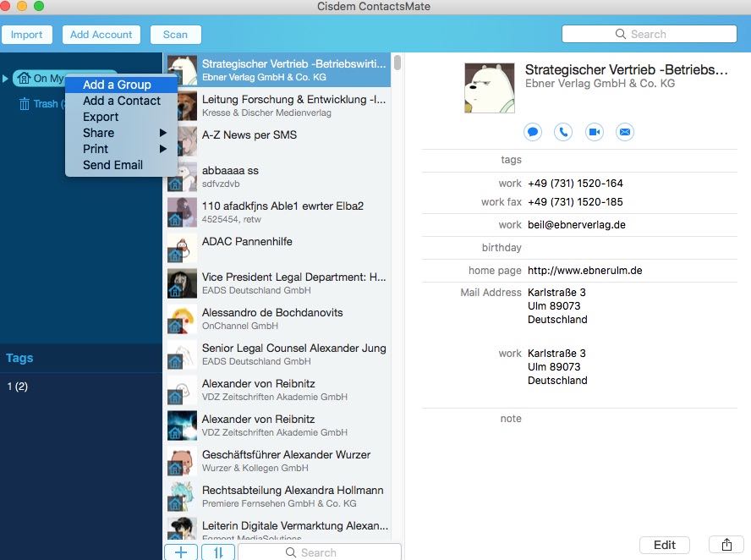This screenshot has width=751, height=560.
Task: Click the birthday field row
Action: coord(579,248)
